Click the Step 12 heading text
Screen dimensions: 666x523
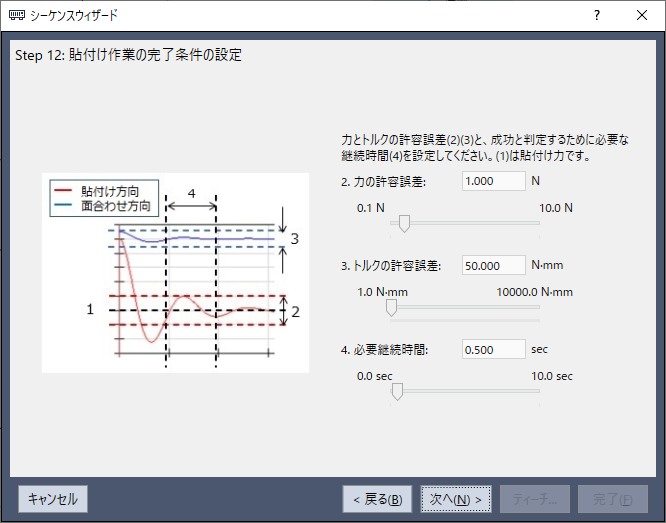(x=129, y=55)
